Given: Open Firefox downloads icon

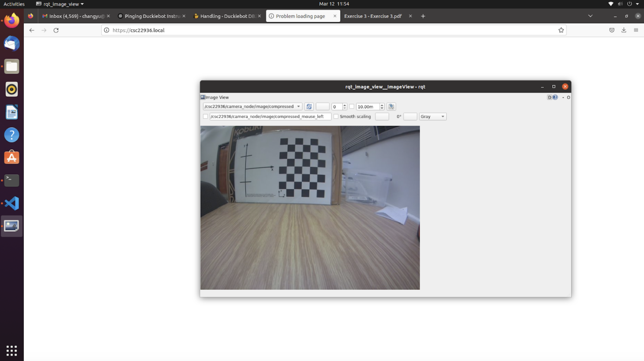Looking at the screenshot, I should point(624,30).
